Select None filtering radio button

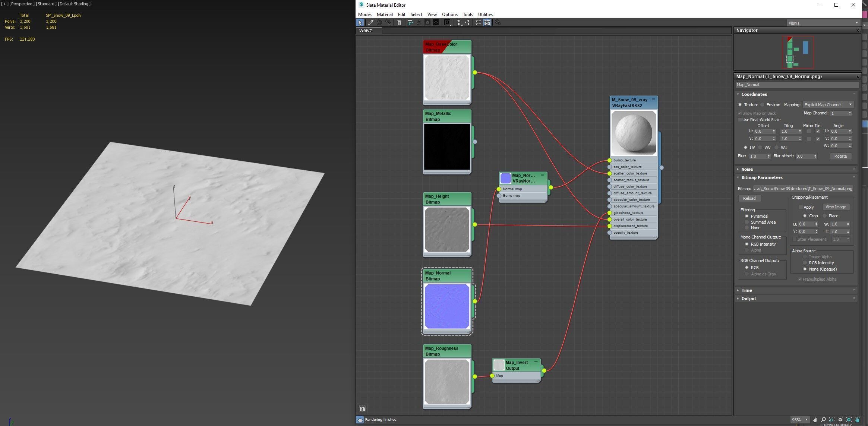(x=747, y=228)
